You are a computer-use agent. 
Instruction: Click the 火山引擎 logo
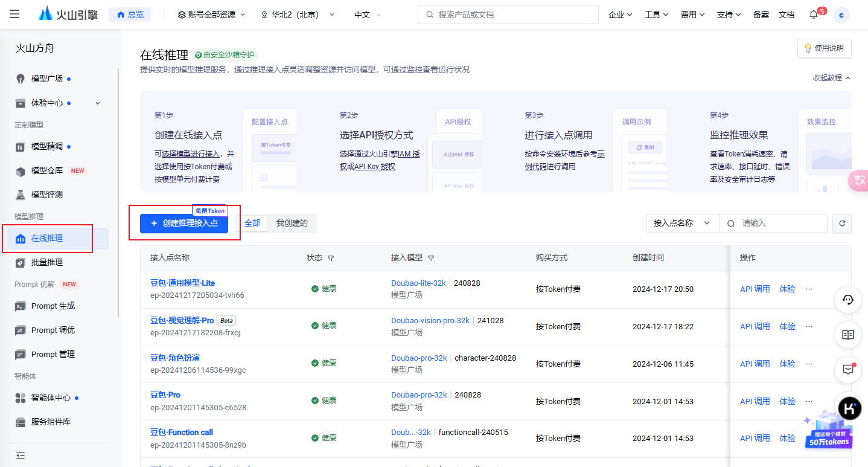tap(68, 14)
